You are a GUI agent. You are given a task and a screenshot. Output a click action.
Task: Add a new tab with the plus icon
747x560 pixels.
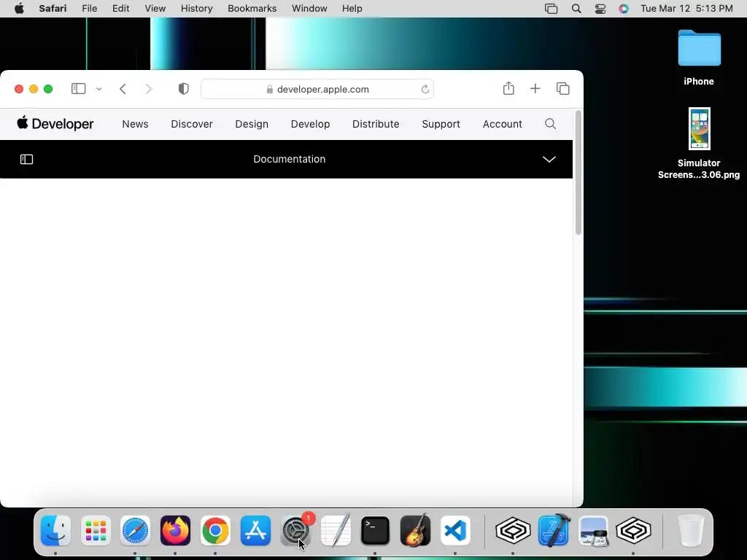[535, 88]
